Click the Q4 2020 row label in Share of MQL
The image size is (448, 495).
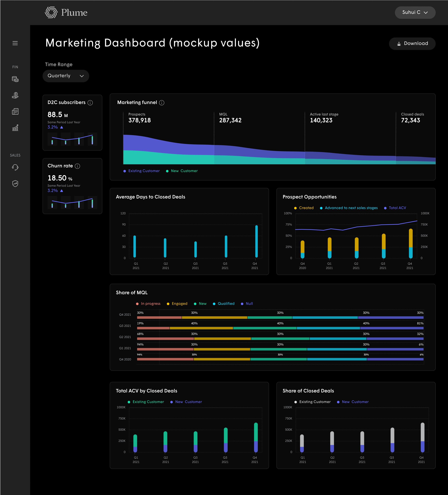[x=125, y=359]
